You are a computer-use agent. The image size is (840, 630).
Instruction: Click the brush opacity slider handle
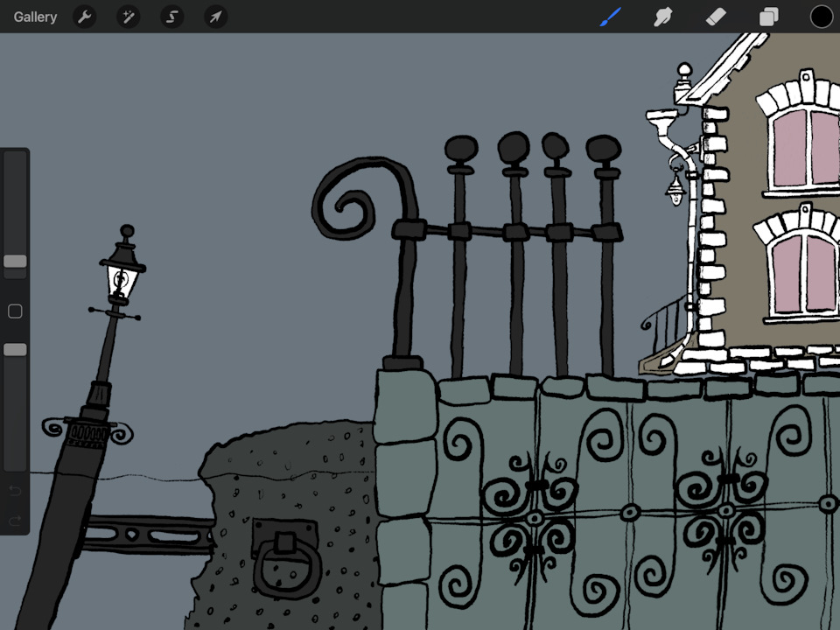(15, 350)
